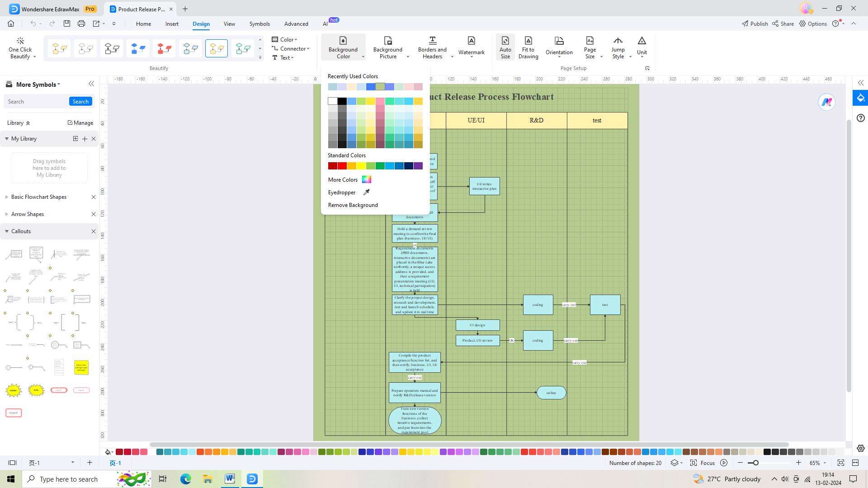Click the Orientation icon

pyautogui.click(x=559, y=41)
